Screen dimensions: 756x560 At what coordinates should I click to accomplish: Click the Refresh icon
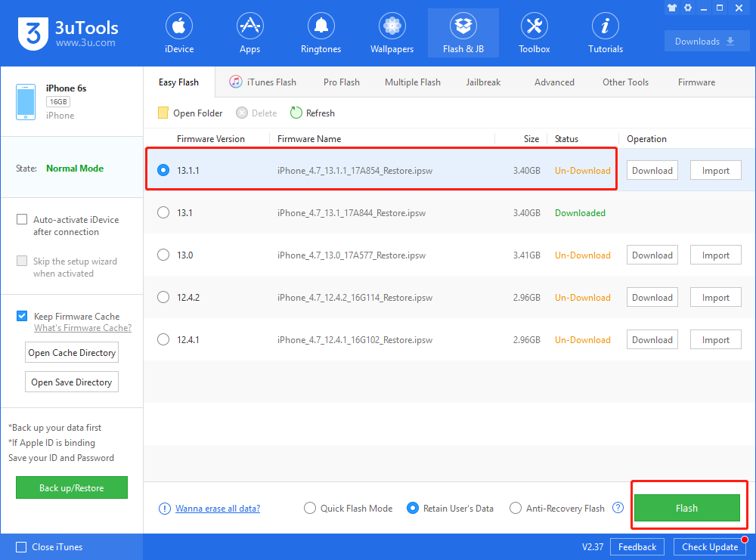pyautogui.click(x=296, y=113)
